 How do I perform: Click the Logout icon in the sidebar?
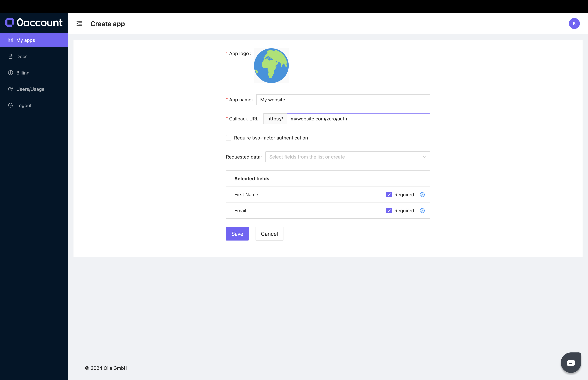coord(11,105)
